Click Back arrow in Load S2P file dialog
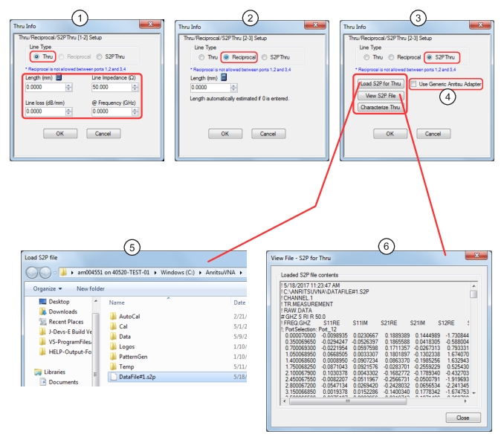Screen dimensions: 504x440 click(x=33, y=272)
